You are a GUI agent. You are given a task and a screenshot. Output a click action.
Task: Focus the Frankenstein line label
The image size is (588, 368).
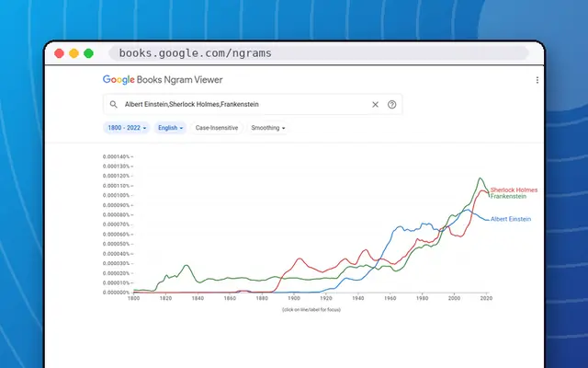point(508,196)
